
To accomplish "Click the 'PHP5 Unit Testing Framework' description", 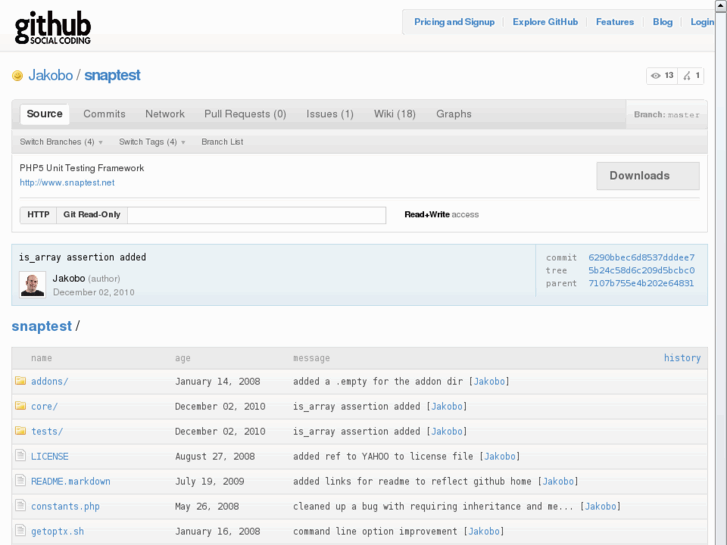I will (x=82, y=168).
